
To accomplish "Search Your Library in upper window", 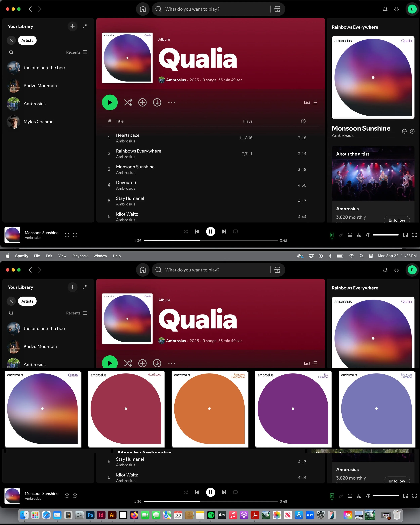I will click(x=11, y=52).
